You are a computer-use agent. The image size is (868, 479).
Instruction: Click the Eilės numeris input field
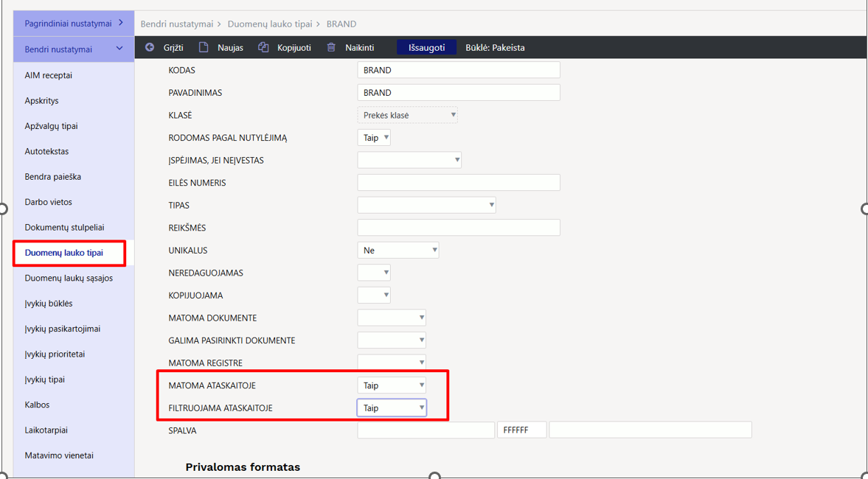(x=459, y=183)
